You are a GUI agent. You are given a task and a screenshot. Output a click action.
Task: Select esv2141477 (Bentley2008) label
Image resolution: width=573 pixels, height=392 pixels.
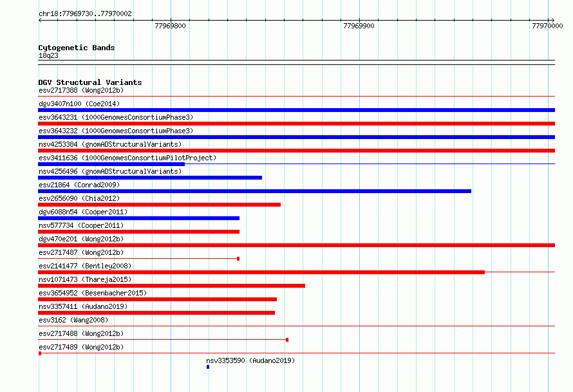[85, 266]
